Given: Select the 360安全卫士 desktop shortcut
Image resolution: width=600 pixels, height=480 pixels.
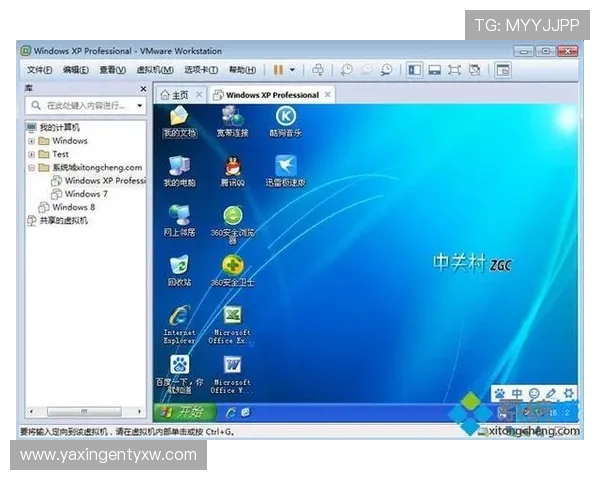Looking at the screenshot, I should click(x=232, y=265).
